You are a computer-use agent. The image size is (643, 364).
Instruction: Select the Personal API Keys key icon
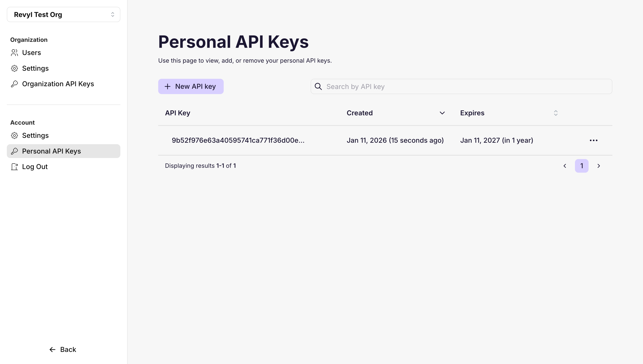coord(14,151)
